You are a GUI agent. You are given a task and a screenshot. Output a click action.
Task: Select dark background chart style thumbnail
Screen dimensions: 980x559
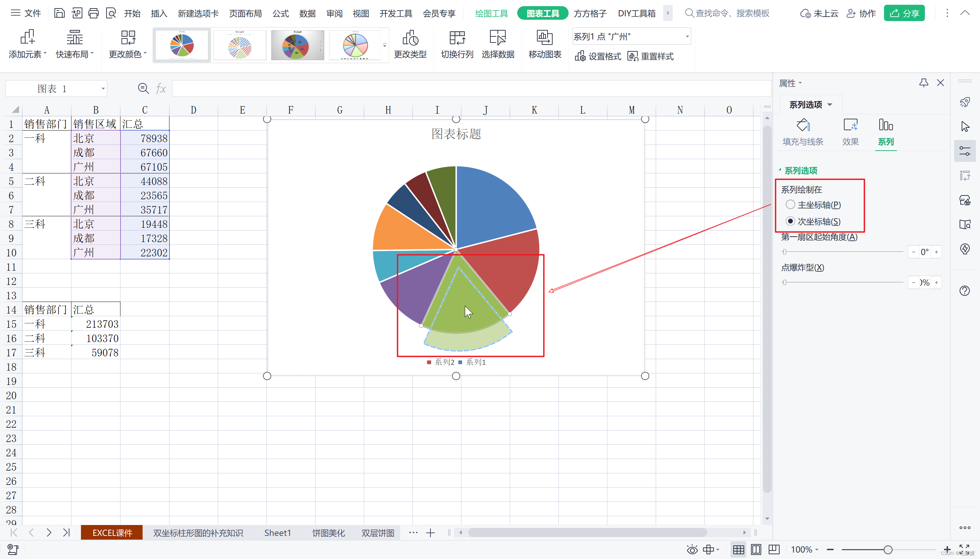pyautogui.click(x=297, y=45)
